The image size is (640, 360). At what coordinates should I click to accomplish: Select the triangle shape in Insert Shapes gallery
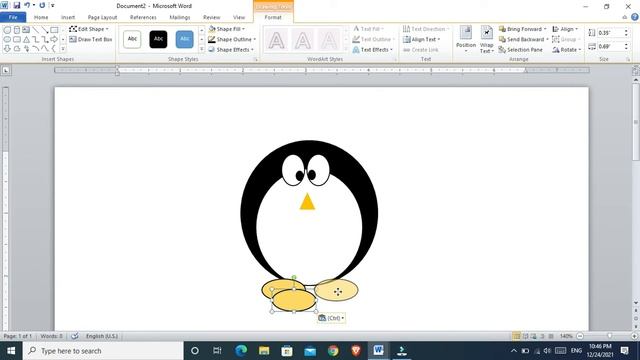(26, 40)
